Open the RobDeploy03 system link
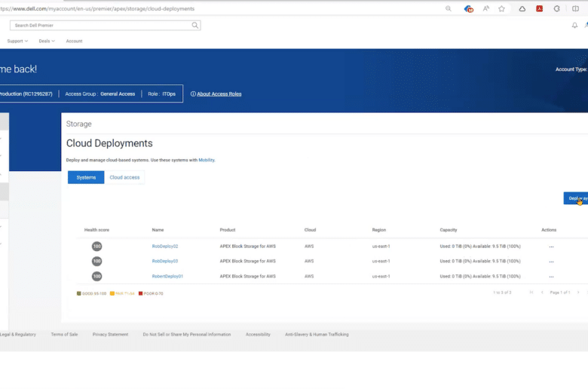Screen dimensions: 588x389 pyautogui.click(x=165, y=261)
